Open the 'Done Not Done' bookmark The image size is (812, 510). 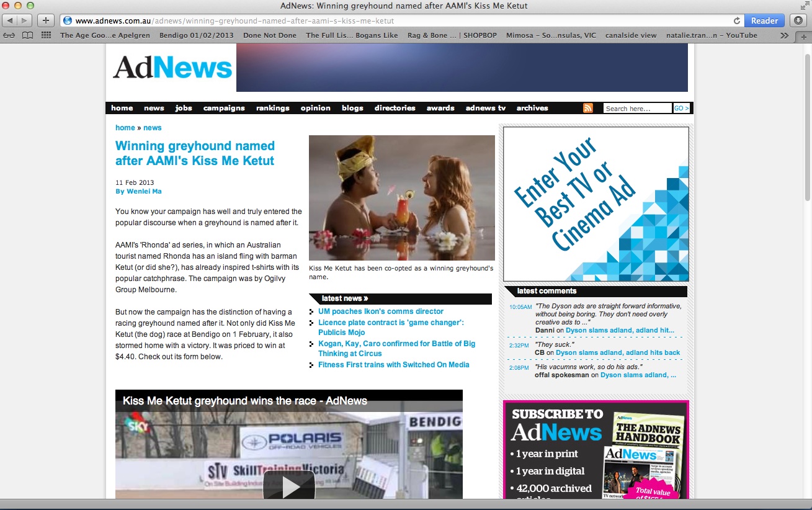pos(270,35)
